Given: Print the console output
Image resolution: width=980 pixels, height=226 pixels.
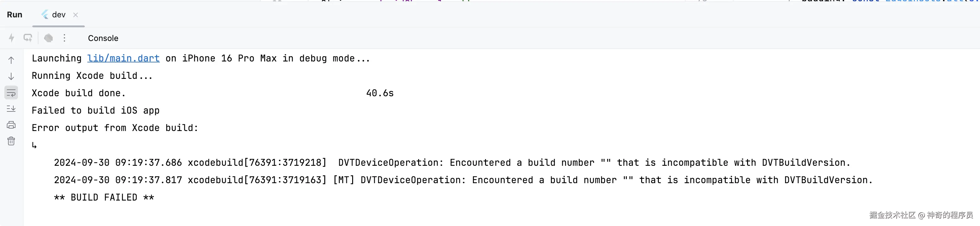Looking at the screenshot, I should [x=11, y=125].
